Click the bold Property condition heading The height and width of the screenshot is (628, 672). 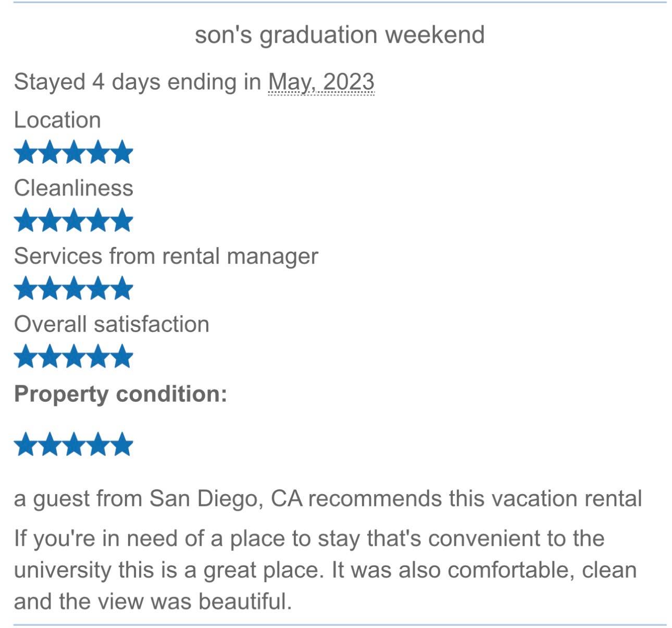click(x=120, y=393)
